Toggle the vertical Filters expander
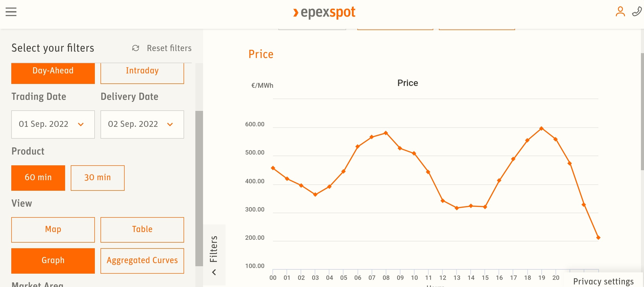 [x=214, y=249]
